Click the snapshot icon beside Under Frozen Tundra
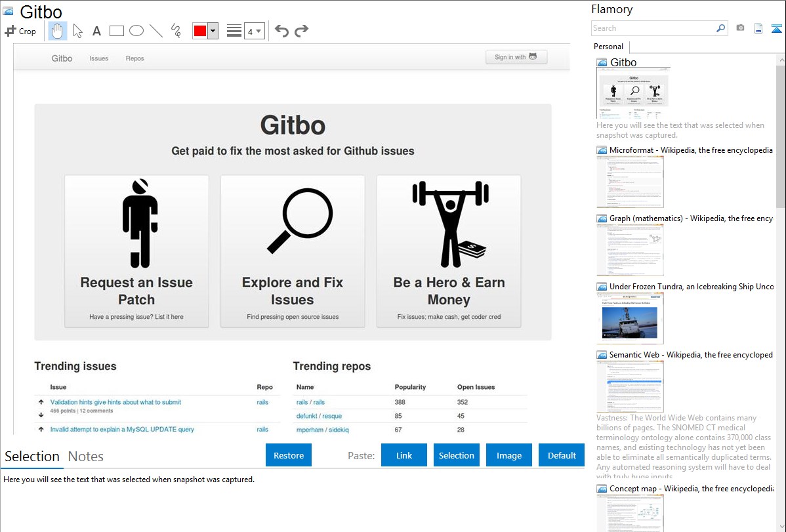The height and width of the screenshot is (532, 786). pyautogui.click(x=602, y=287)
